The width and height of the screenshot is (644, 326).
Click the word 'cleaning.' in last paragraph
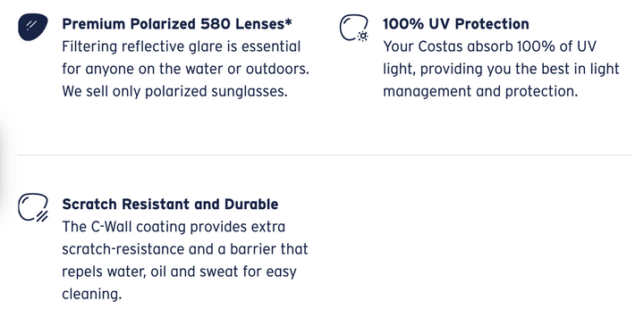tap(92, 294)
